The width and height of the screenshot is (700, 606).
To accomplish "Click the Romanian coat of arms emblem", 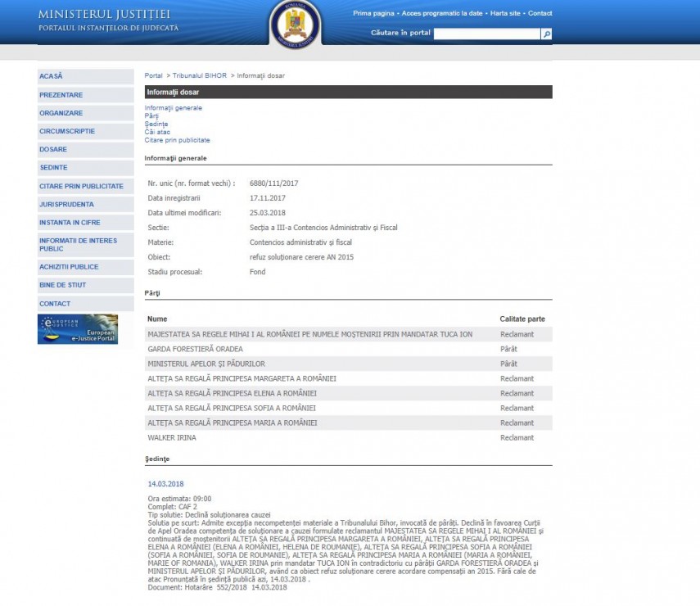I will pos(296,24).
